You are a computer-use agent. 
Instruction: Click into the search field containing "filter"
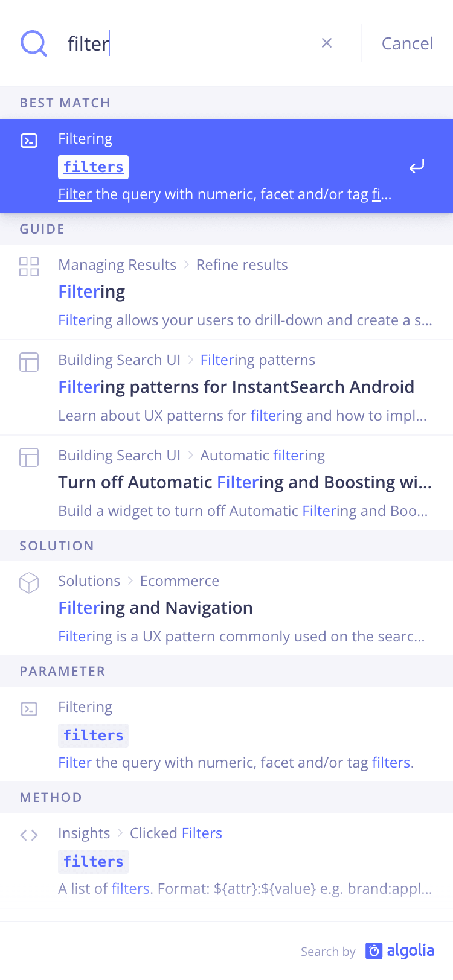187,43
